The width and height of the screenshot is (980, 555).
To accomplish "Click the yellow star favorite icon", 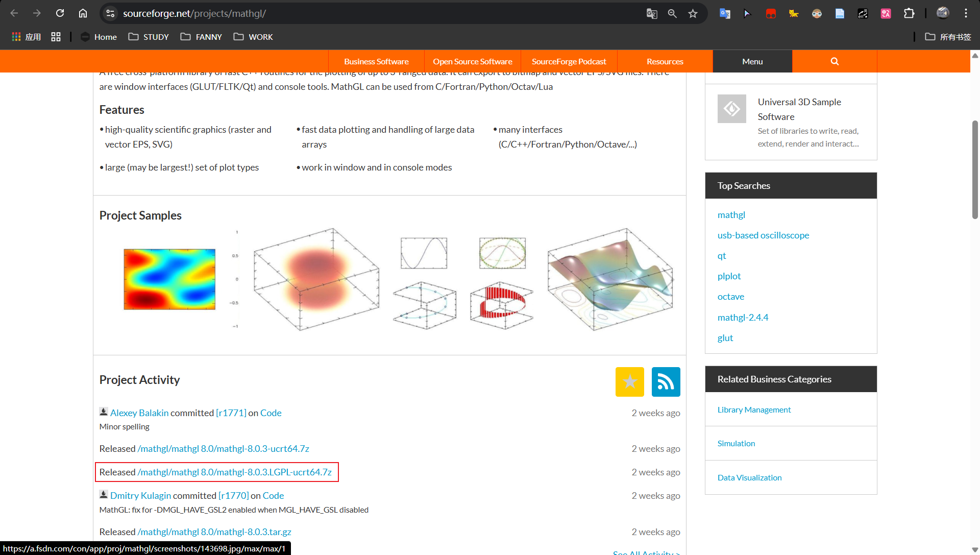I will coord(629,381).
